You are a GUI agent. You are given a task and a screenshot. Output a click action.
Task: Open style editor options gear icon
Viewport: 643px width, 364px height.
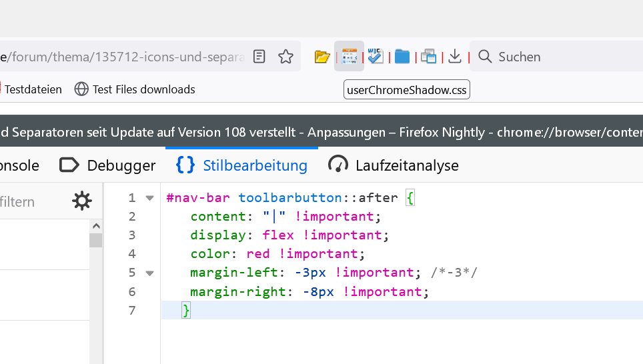(82, 201)
